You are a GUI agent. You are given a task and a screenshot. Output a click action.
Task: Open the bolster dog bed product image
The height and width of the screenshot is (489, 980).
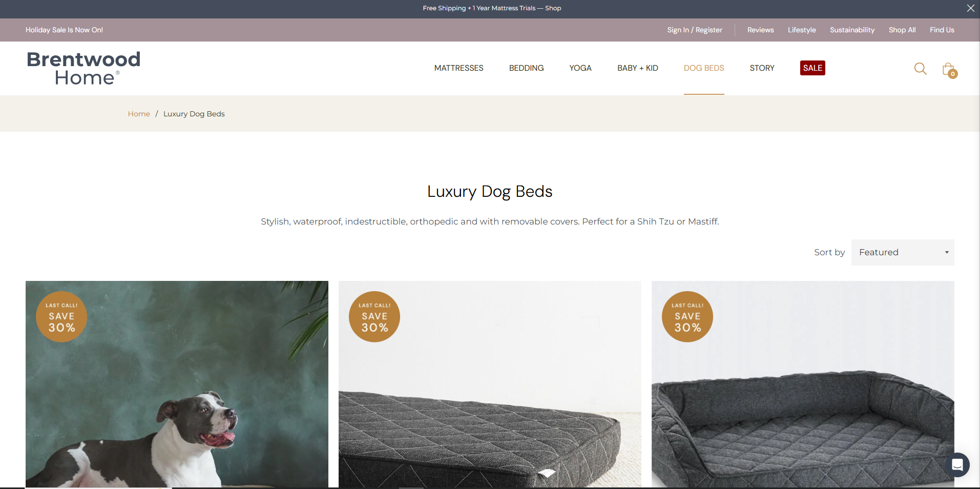pos(803,384)
